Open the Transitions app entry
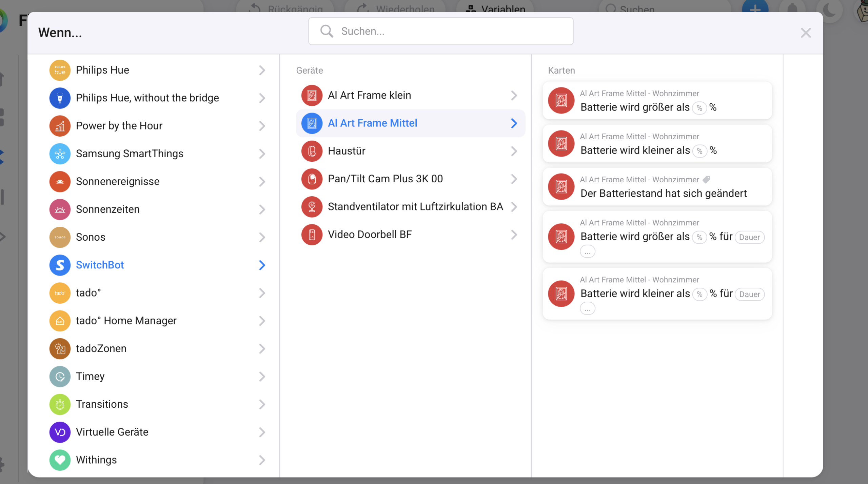This screenshot has width=868, height=484. click(158, 404)
